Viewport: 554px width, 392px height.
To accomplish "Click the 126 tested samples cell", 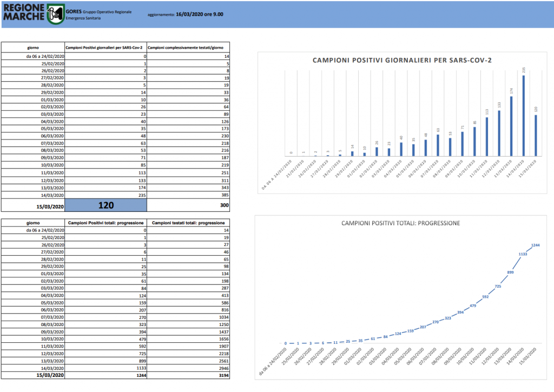I will [x=188, y=121].
